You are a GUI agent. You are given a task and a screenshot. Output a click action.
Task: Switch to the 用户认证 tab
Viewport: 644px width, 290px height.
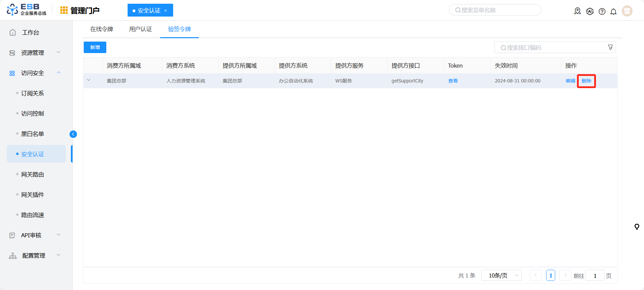coord(140,29)
